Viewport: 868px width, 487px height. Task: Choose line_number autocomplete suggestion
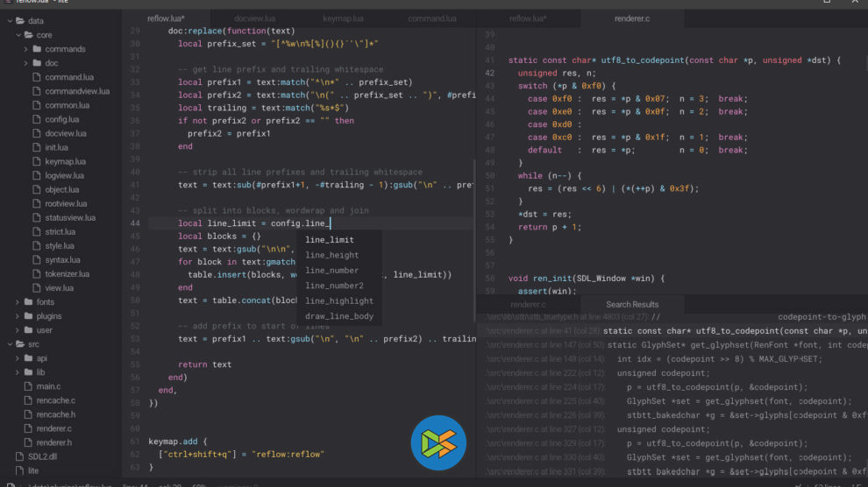coord(339,271)
